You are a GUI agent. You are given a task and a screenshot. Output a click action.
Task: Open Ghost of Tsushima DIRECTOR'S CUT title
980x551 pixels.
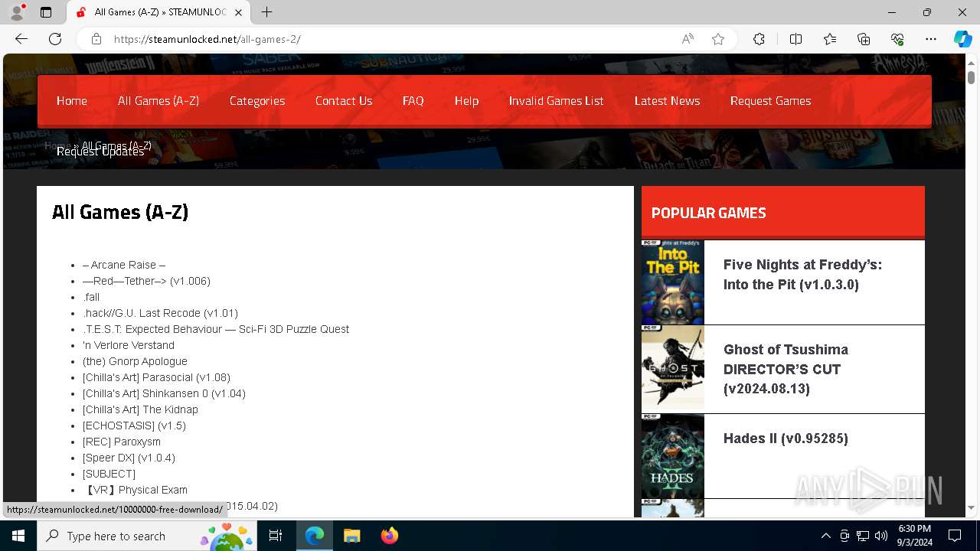click(x=786, y=369)
